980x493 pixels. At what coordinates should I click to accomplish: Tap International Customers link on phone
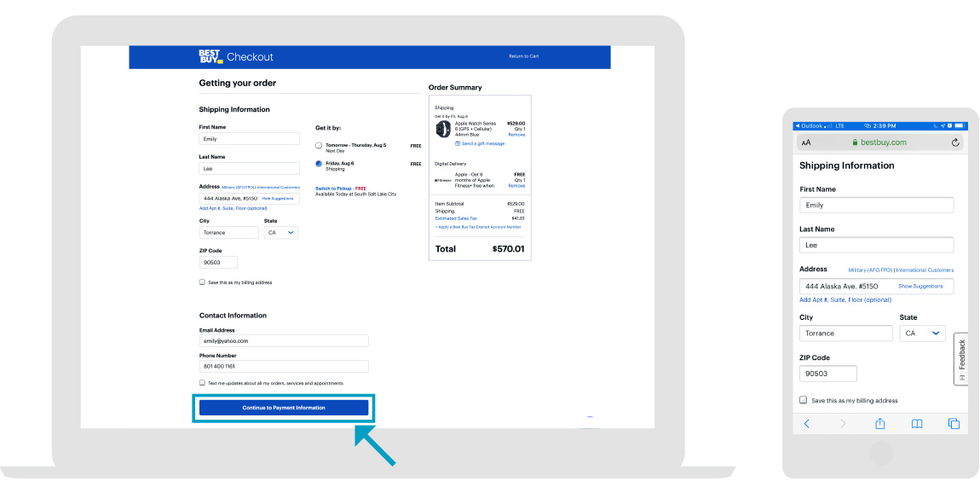click(925, 270)
